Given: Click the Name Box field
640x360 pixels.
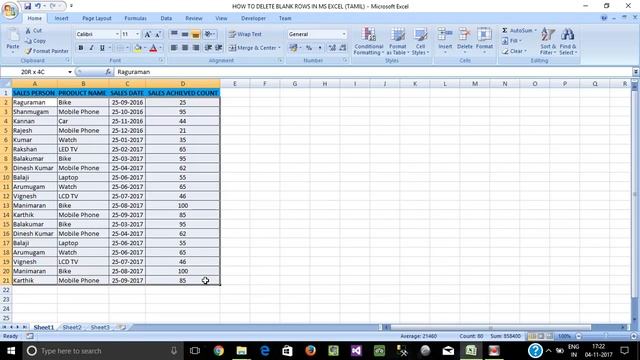Looking at the screenshot, I should (x=34, y=72).
